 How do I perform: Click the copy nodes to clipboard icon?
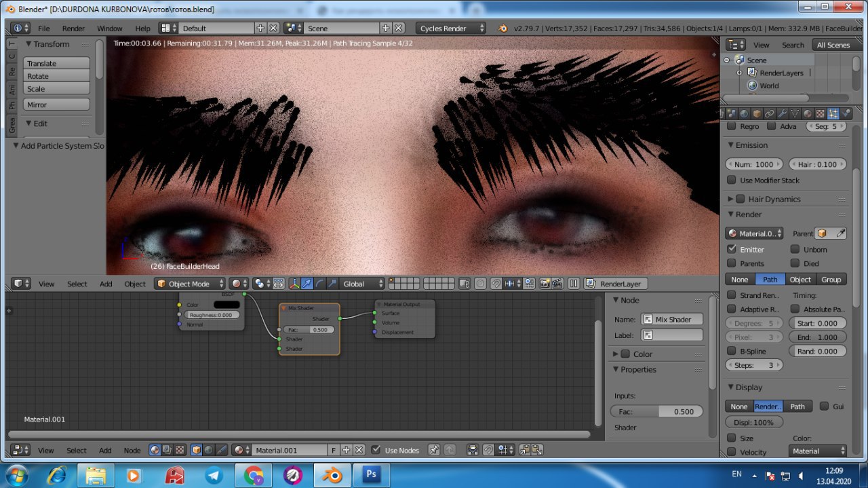525,450
